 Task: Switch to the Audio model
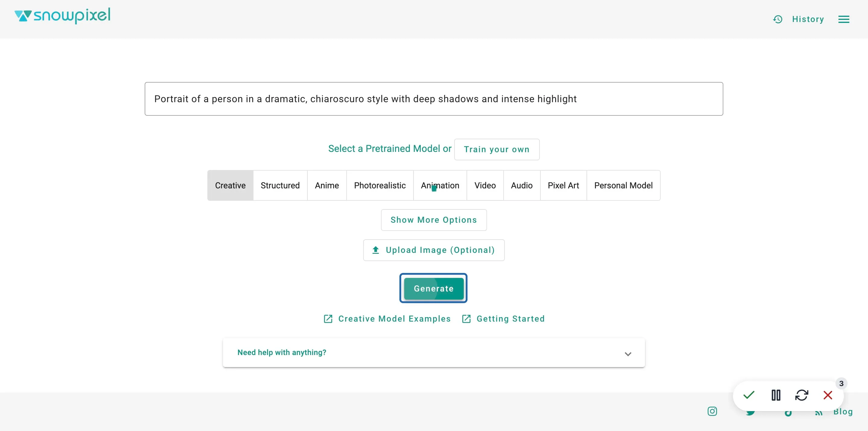click(x=522, y=185)
